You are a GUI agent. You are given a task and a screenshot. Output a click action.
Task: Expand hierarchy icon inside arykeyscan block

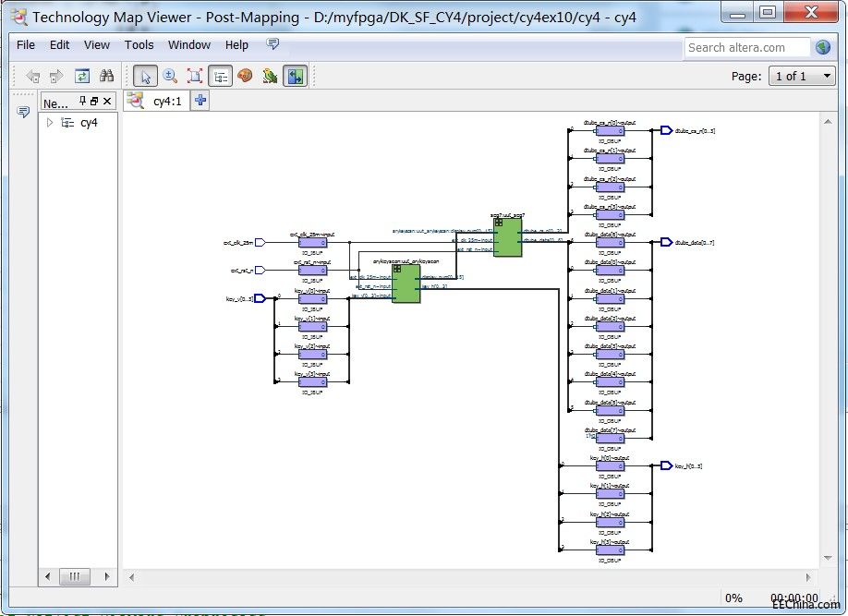(x=397, y=269)
